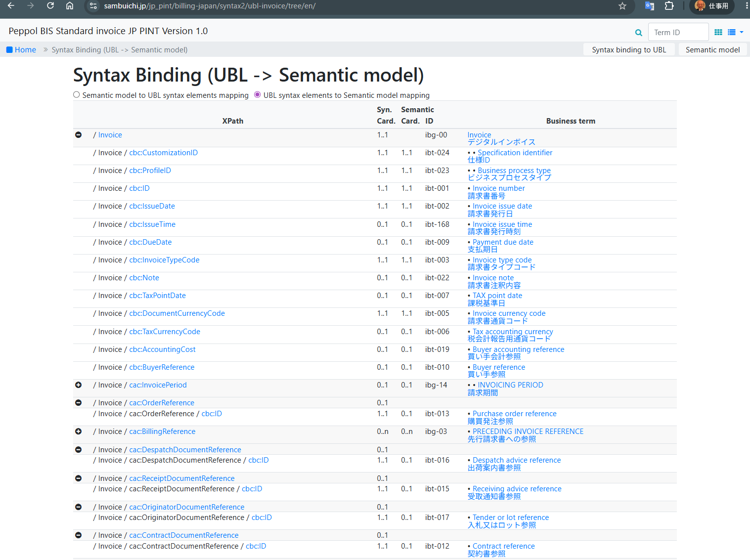
Task: Open the Syntax binding to UBL tab
Action: pyautogui.click(x=629, y=49)
